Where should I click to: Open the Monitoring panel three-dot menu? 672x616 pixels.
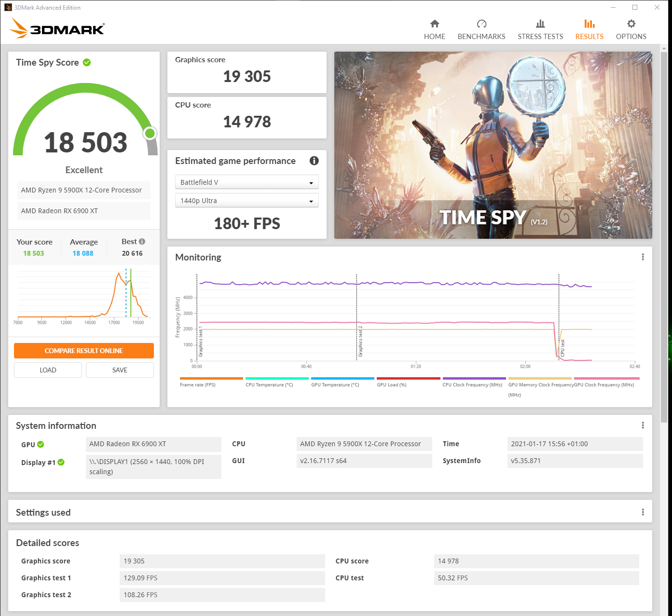[x=643, y=257]
